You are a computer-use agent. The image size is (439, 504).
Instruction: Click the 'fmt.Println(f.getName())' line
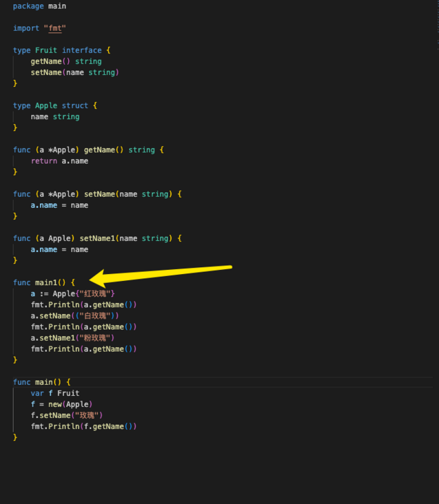point(83,426)
